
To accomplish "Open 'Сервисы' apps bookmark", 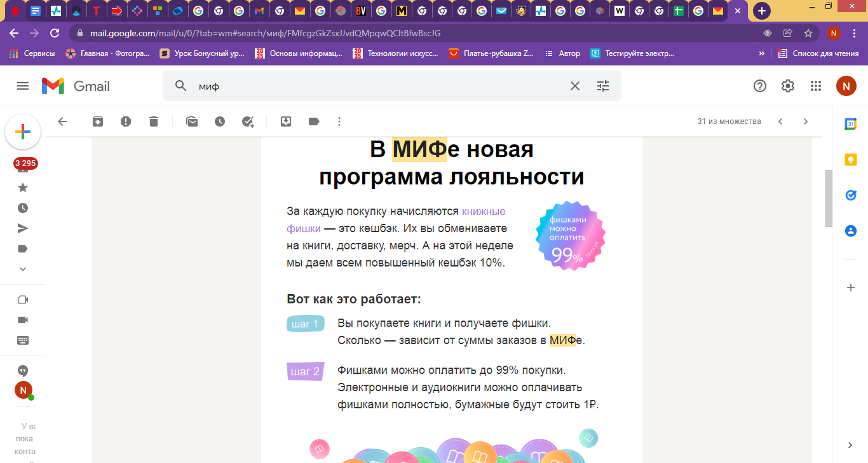I will pyautogui.click(x=32, y=53).
